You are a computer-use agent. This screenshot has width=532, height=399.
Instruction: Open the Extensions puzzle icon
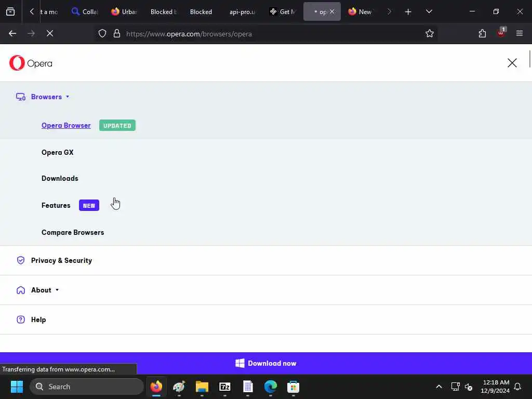click(482, 34)
